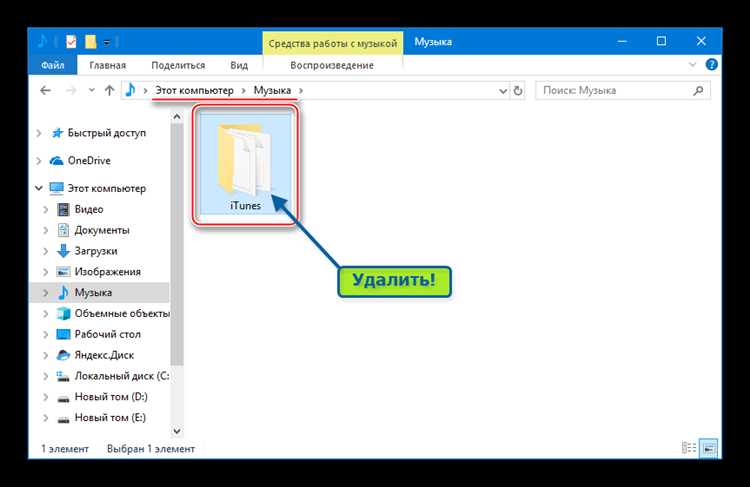750x487 pixels.
Task: Switch to the Главная ribbon tab
Action: pos(108,65)
